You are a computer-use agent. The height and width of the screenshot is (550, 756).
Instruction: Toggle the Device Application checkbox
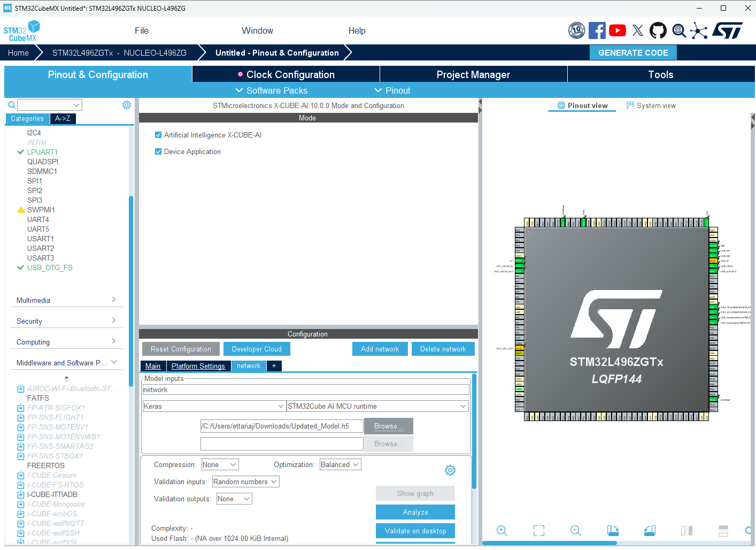[158, 151]
